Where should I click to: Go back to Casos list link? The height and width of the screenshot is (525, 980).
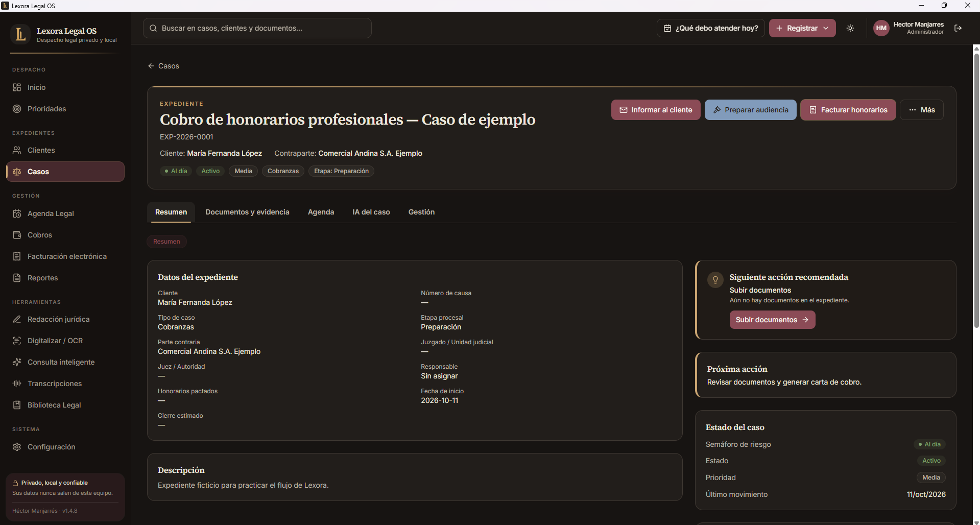(163, 66)
